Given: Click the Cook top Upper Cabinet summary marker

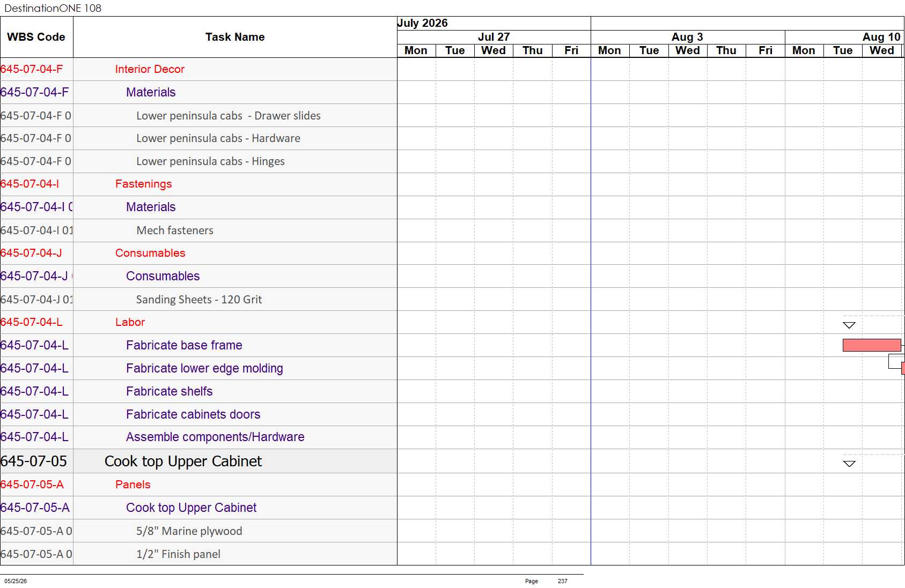Looking at the screenshot, I should (849, 464).
